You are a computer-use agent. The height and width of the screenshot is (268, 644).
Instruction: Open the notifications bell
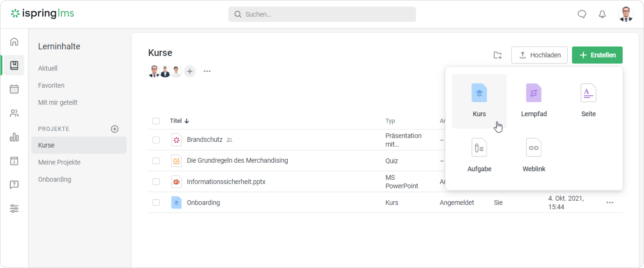[x=602, y=14]
